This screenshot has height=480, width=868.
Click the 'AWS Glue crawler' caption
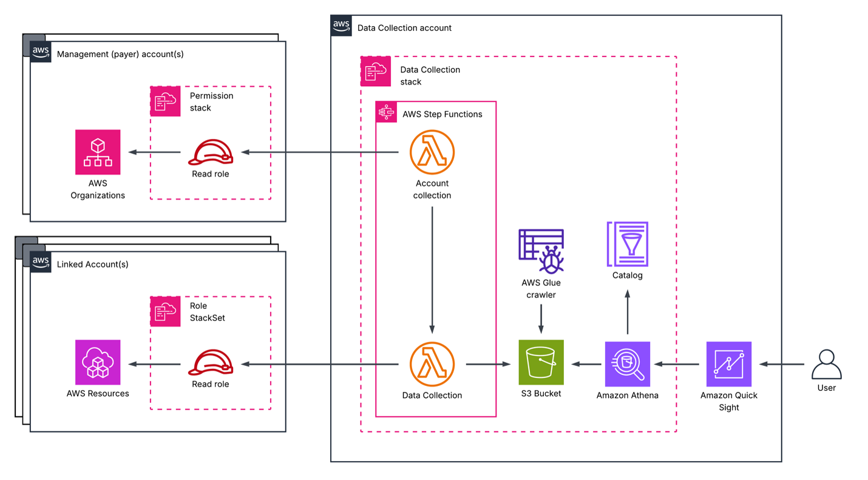pos(541,289)
